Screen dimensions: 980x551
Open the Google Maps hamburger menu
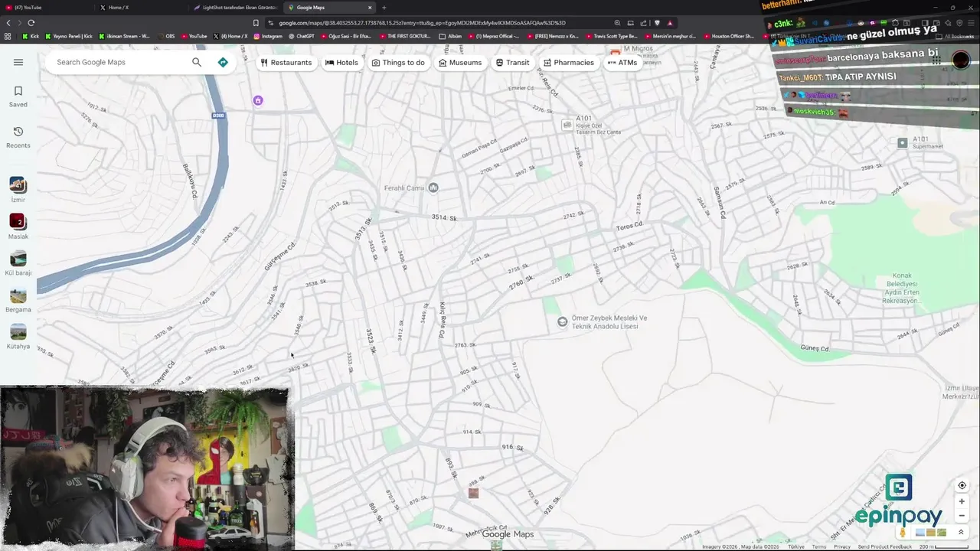click(x=18, y=62)
